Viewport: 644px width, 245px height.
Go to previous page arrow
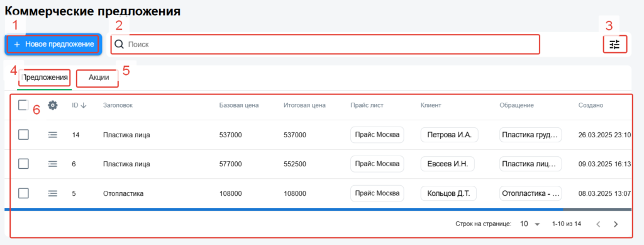tap(599, 224)
